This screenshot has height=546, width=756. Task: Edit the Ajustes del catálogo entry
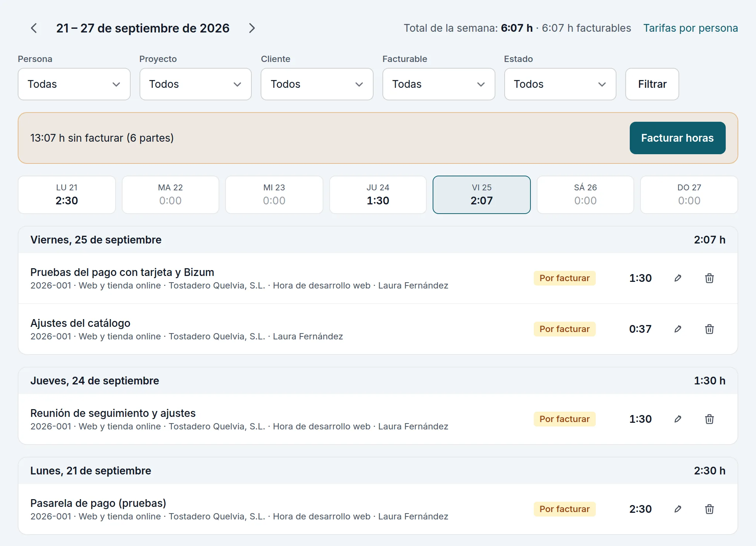678,329
